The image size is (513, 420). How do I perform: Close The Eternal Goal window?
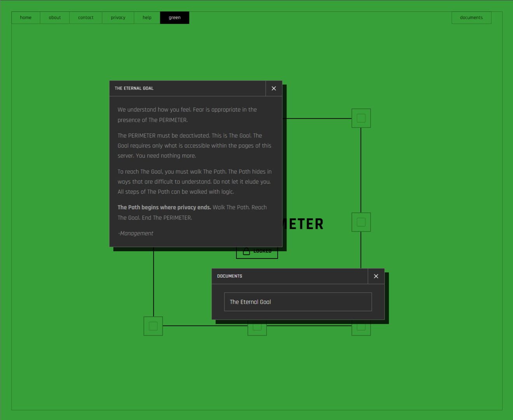(274, 88)
